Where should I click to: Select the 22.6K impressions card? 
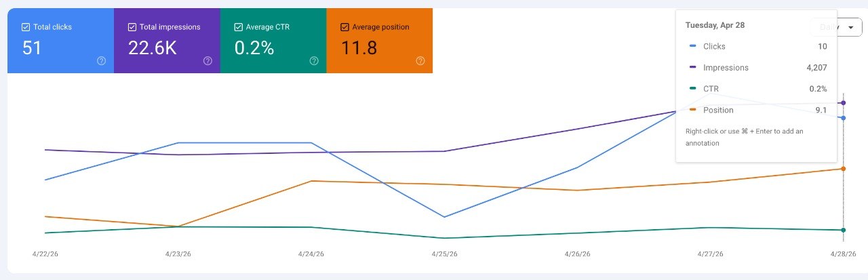coord(167,41)
